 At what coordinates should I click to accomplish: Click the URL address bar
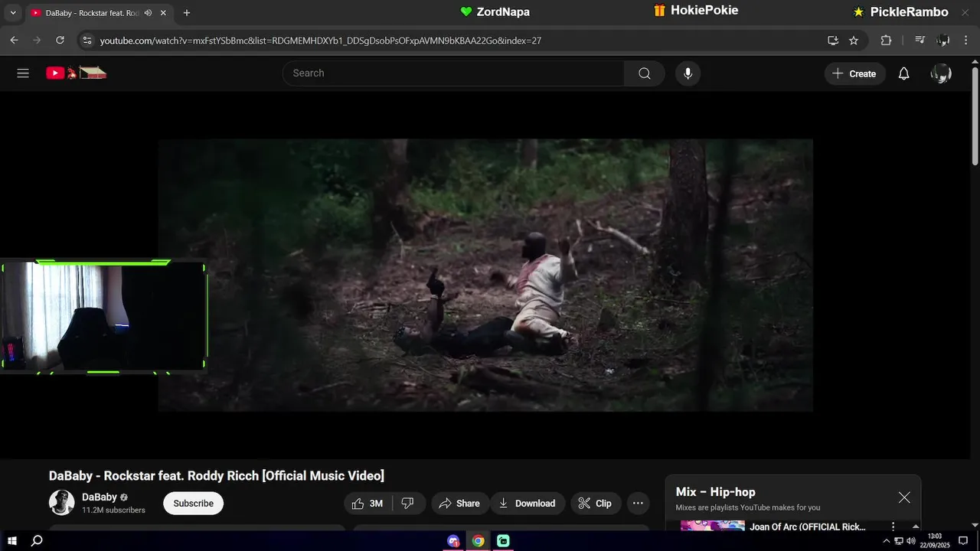click(x=459, y=41)
